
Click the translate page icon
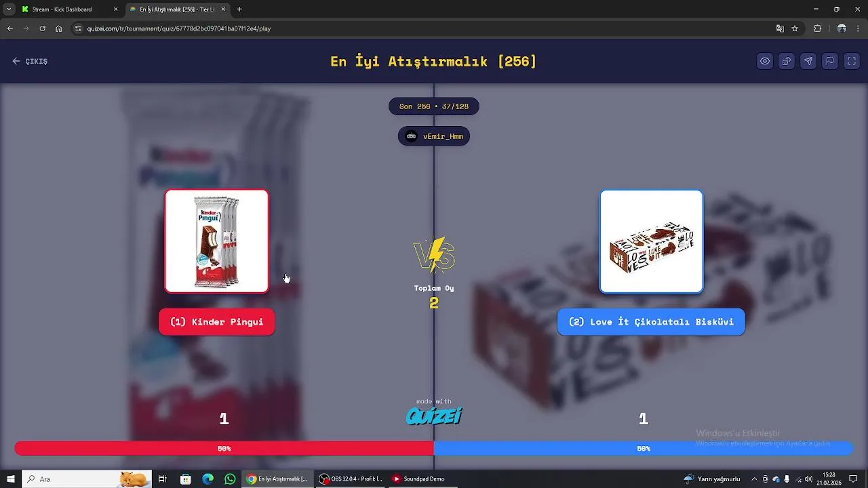point(780,28)
